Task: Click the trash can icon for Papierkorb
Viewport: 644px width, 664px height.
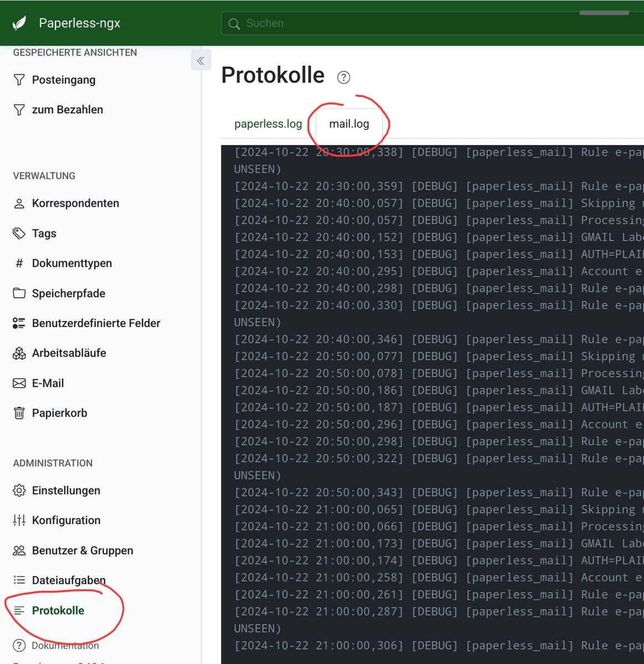Action: click(19, 413)
